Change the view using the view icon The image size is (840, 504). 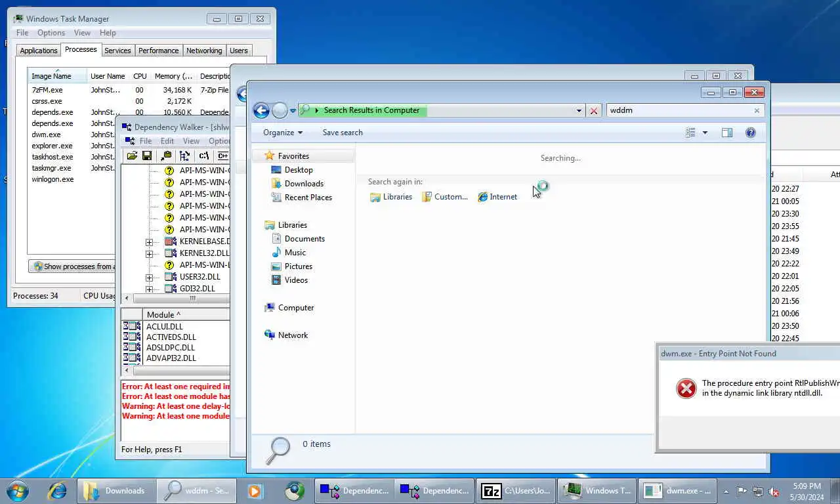click(690, 133)
